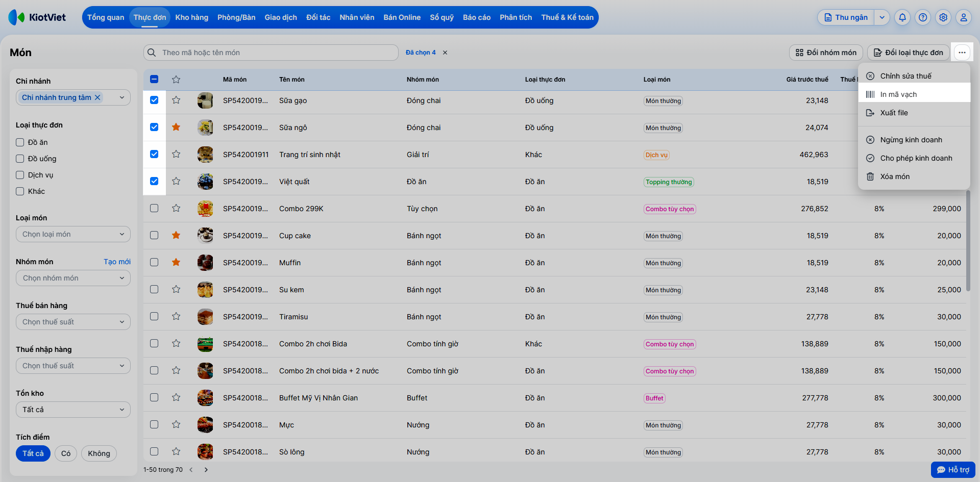Open the 'Hỗ trợ' support chat button
This screenshot has width=980, height=482.
coord(953,470)
